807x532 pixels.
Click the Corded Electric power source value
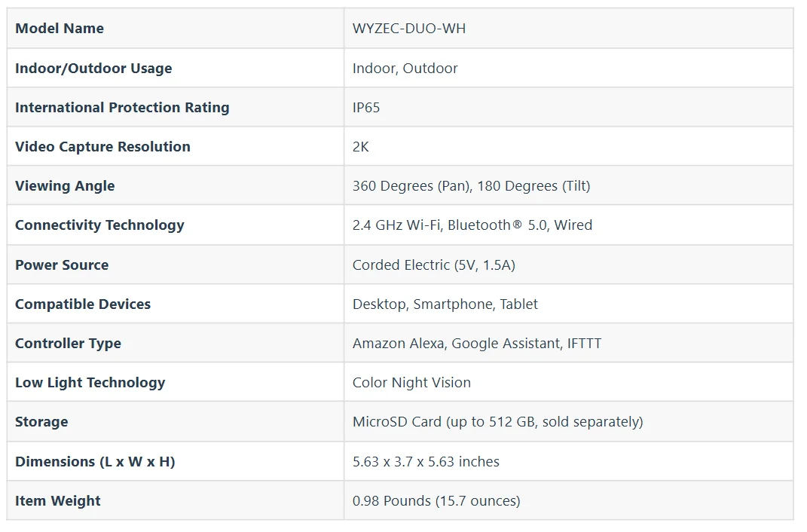434,264
